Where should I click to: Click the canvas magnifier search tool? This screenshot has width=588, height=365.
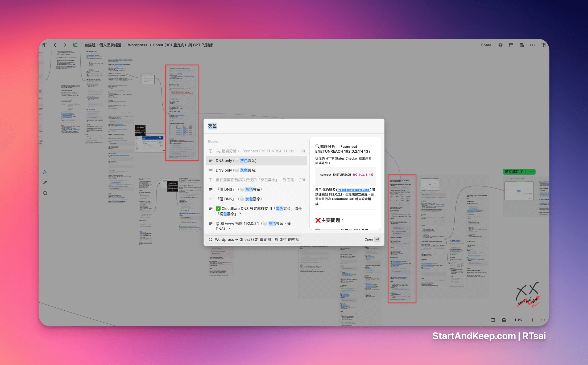(45, 193)
